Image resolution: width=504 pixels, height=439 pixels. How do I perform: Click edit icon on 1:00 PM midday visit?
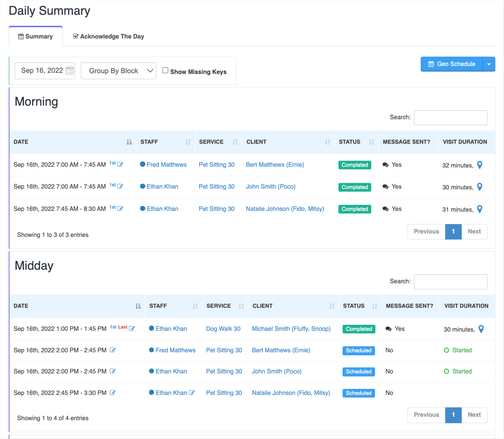pos(132,328)
